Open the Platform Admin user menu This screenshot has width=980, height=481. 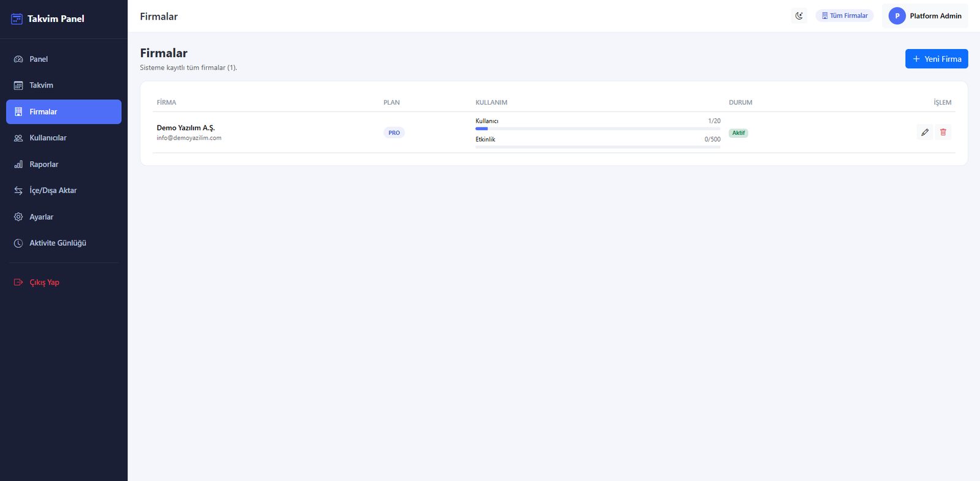925,16
